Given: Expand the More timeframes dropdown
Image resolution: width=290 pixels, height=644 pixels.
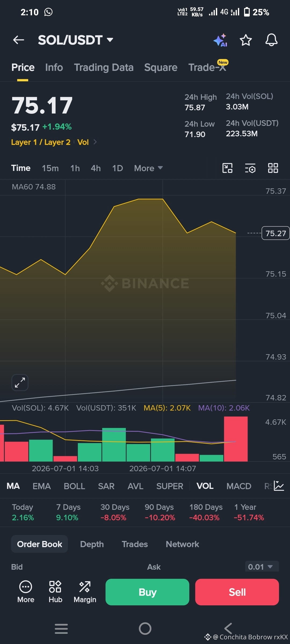Looking at the screenshot, I should 148,168.
